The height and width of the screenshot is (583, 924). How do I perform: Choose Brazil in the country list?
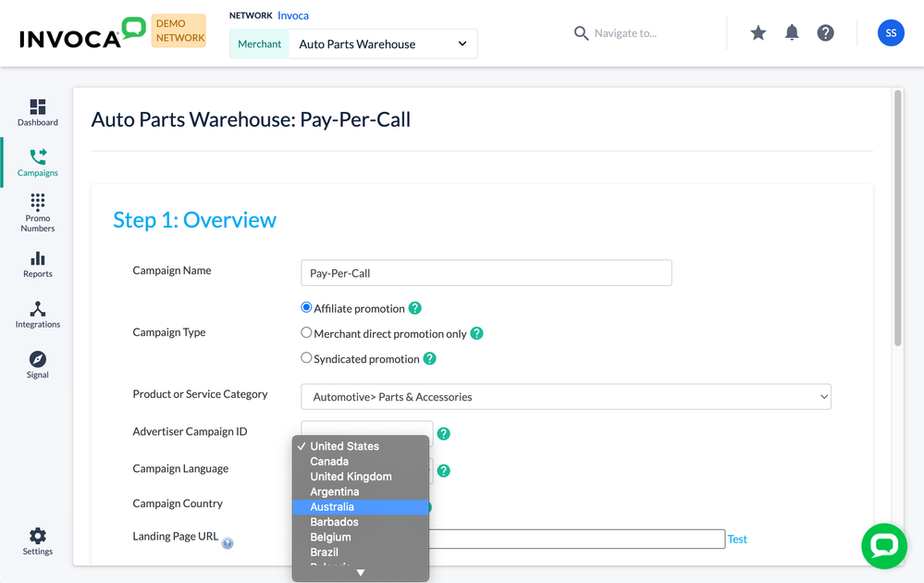(x=361, y=552)
